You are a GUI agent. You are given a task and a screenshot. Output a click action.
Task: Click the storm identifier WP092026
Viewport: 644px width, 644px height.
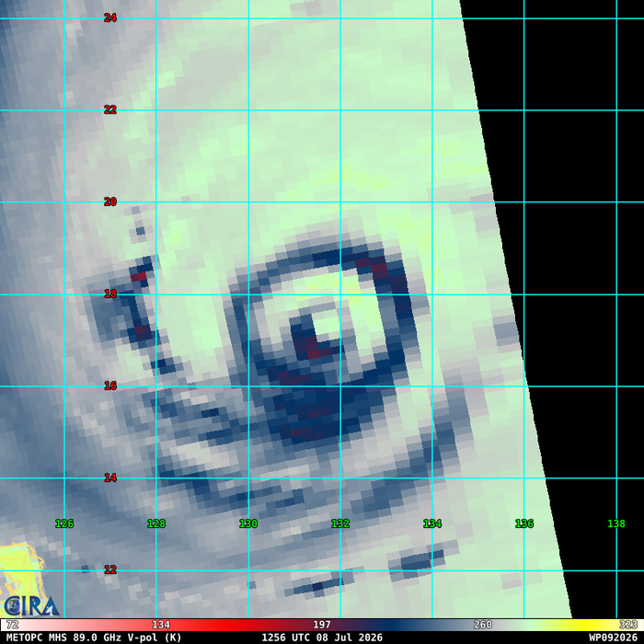pos(614,638)
